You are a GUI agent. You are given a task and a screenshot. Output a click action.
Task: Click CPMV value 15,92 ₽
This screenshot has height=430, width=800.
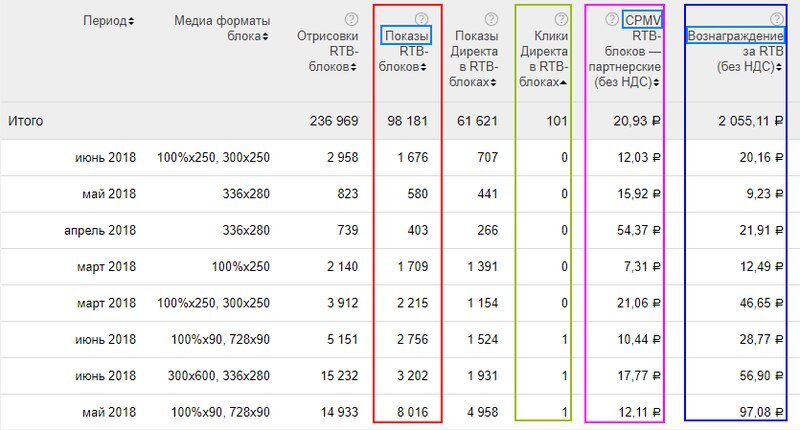(639, 194)
